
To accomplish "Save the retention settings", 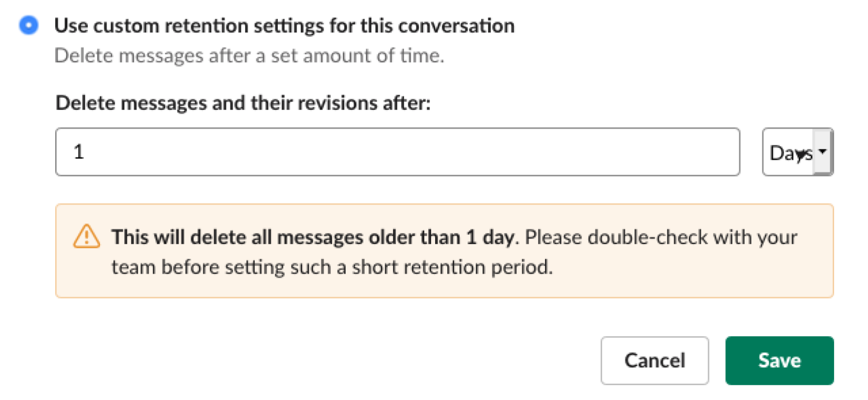I will pos(779,360).
